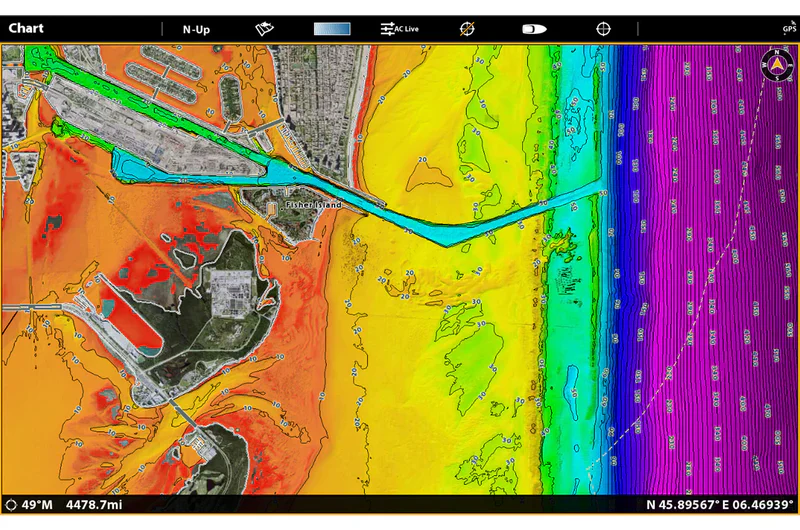The image size is (800, 530).
Task: Open the chart layers map icon
Action: (264, 29)
